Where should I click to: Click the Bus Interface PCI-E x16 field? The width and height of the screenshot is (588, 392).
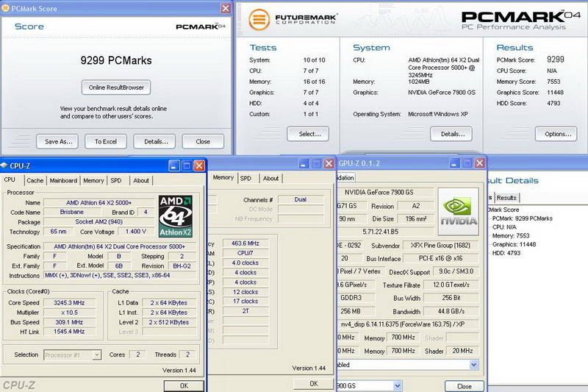(x=440, y=258)
